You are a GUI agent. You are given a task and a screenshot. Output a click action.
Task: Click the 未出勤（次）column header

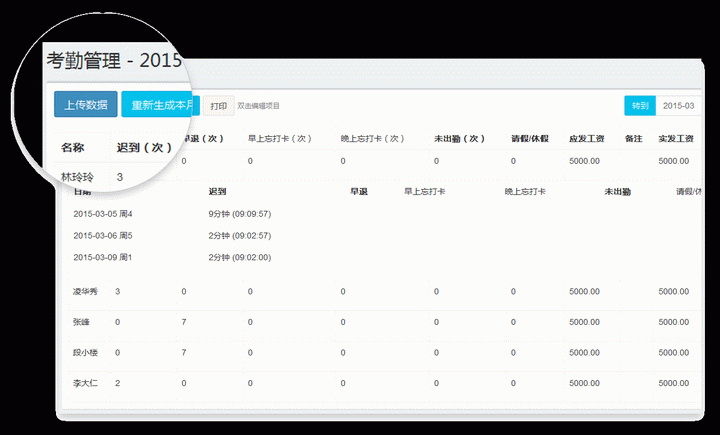tap(460, 138)
